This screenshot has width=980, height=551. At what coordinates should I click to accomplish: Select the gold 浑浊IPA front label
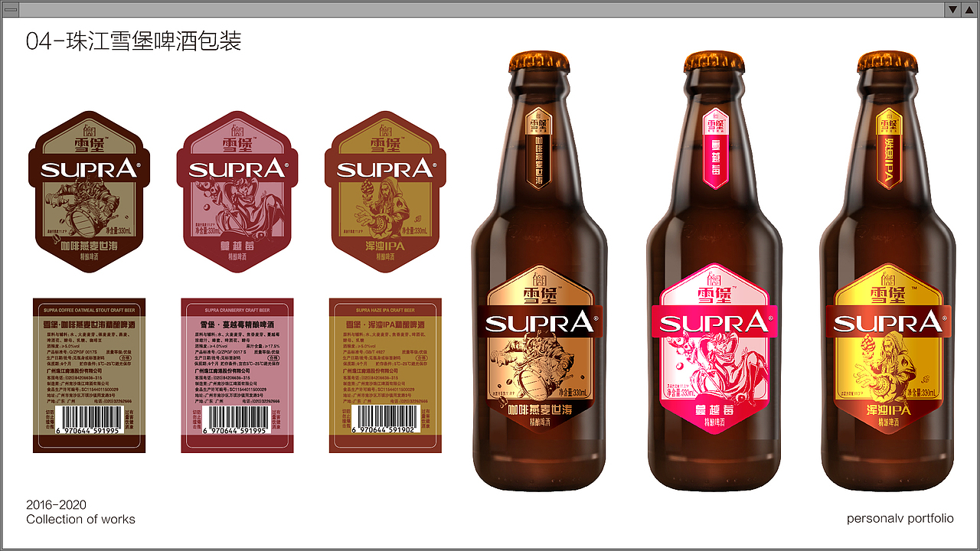(384, 191)
